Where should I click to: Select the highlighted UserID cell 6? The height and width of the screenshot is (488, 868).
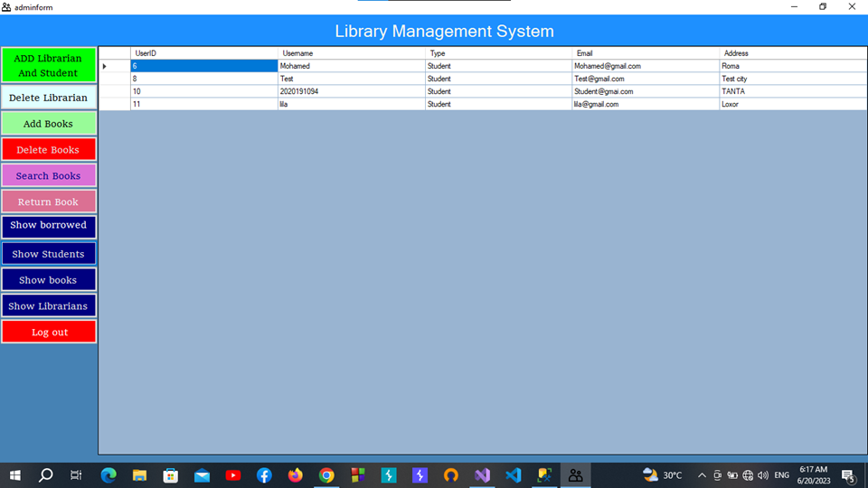coord(204,66)
